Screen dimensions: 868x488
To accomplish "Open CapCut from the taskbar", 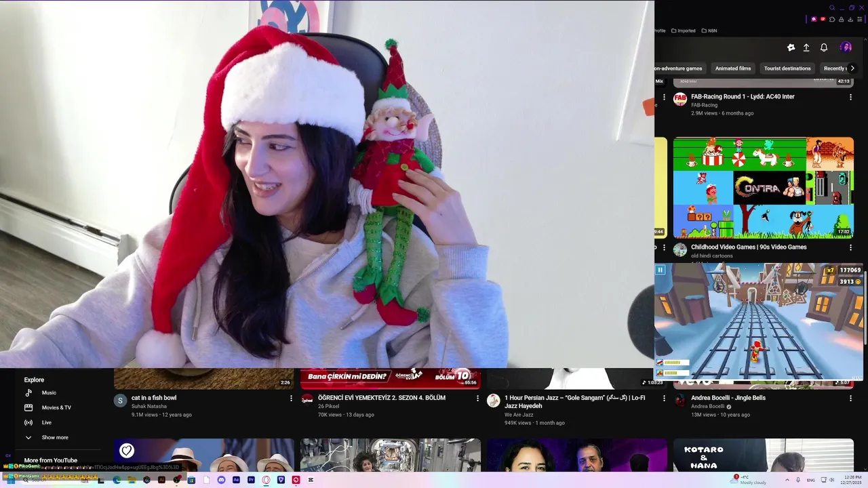I will tap(311, 480).
